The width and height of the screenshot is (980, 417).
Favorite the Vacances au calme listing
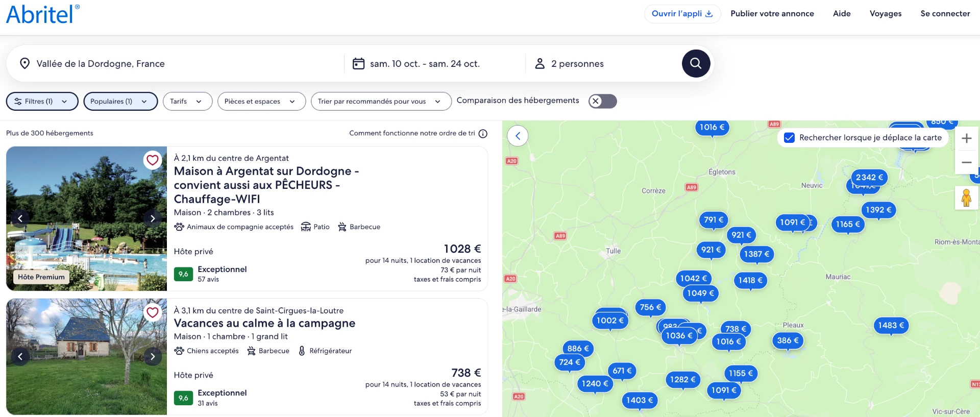(x=153, y=312)
